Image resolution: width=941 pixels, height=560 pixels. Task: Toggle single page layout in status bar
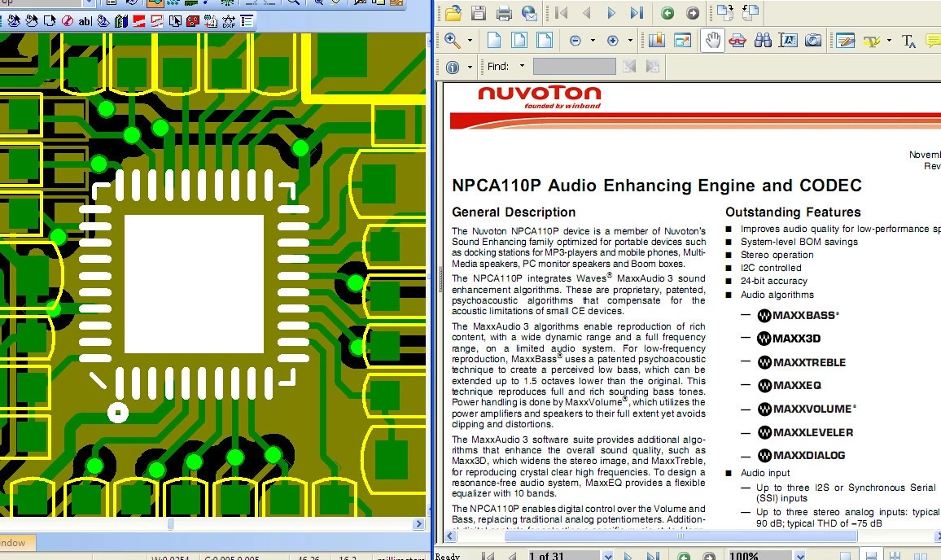pos(845,557)
